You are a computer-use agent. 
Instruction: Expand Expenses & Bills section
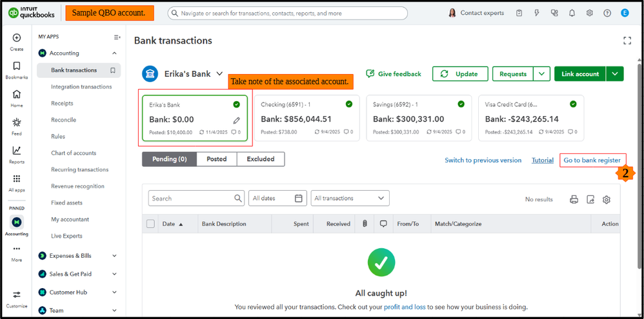pos(115,256)
